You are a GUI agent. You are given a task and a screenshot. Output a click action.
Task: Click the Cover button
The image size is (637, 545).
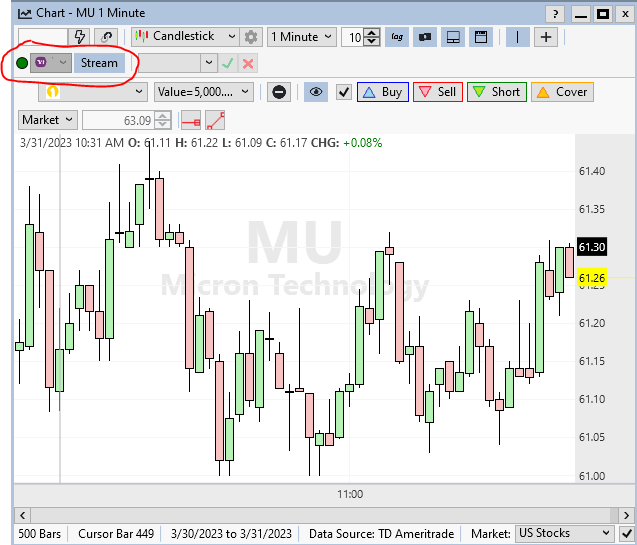(563, 92)
